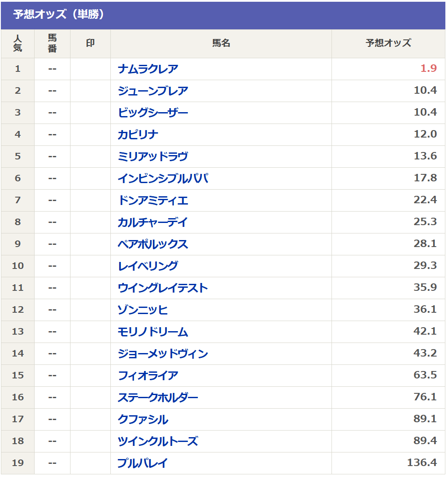
Task: Open the ドンアミティエ horse link
Action: pyautogui.click(x=153, y=201)
